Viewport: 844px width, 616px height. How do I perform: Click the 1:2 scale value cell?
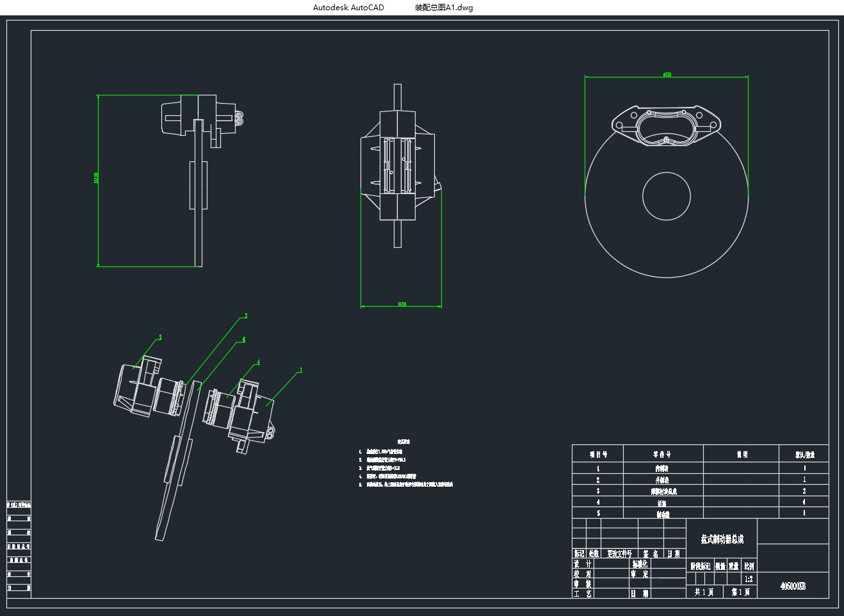click(749, 579)
